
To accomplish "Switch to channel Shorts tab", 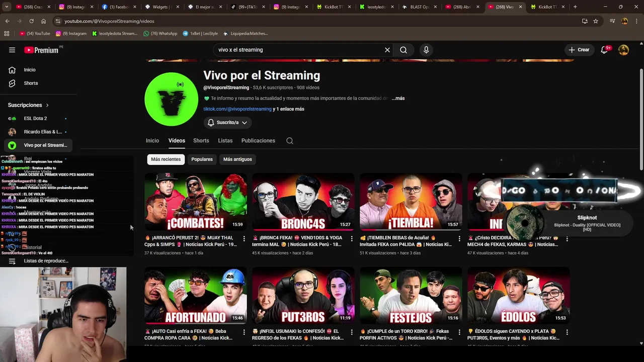I will coord(201,141).
